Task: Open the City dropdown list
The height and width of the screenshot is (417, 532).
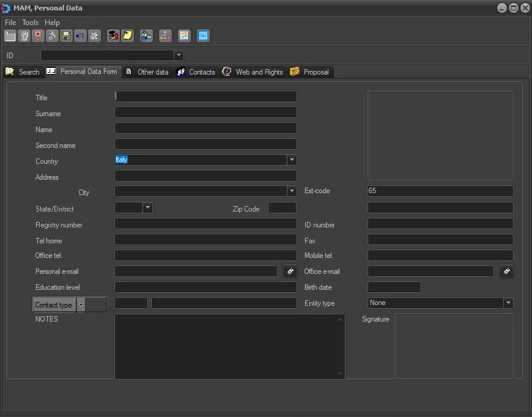Action: coord(292,191)
